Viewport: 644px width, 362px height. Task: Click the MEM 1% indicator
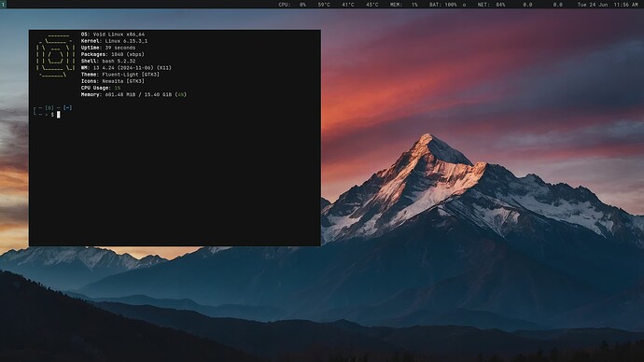pos(403,5)
